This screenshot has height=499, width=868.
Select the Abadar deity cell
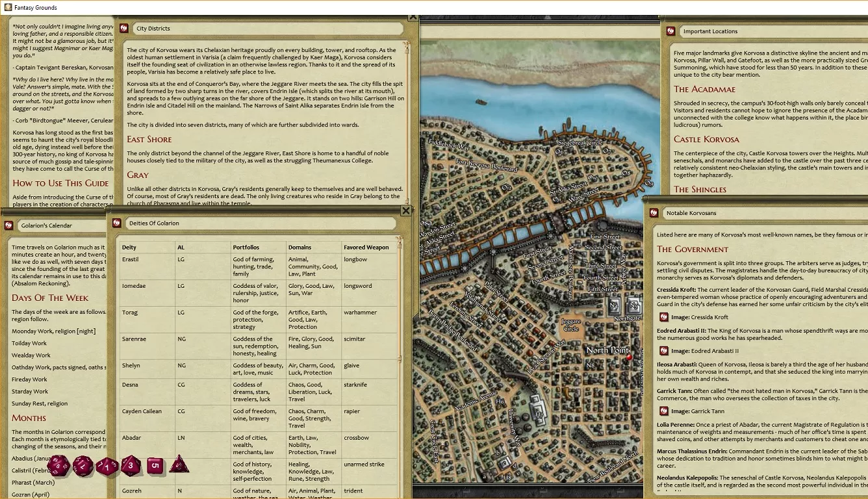click(x=147, y=445)
